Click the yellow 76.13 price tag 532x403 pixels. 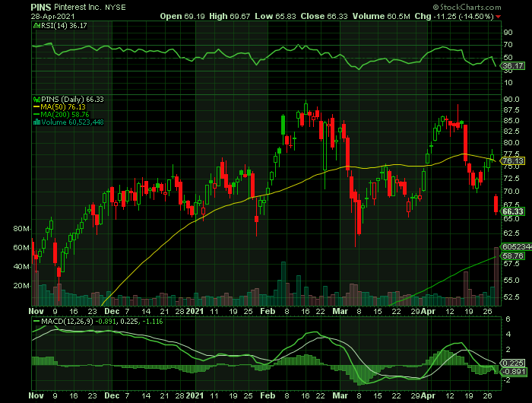pos(514,160)
